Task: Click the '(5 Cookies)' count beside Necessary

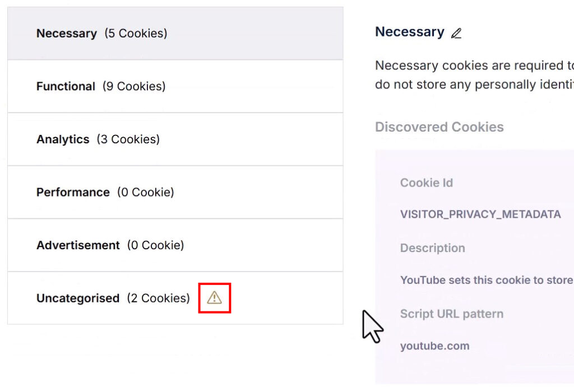Action: click(136, 34)
